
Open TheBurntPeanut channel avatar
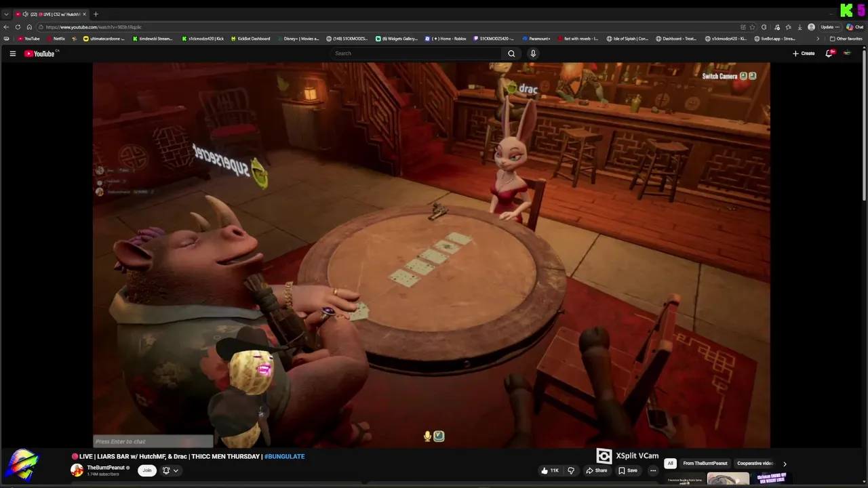[77, 470]
